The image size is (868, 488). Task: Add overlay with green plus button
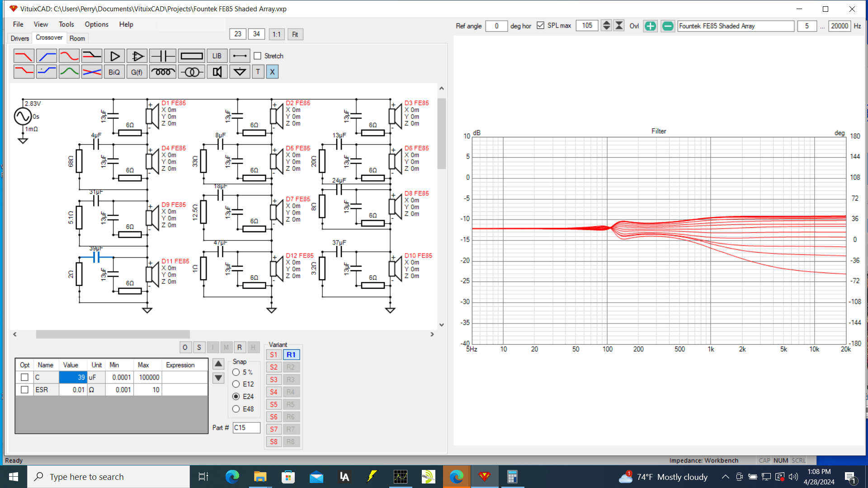coord(650,26)
